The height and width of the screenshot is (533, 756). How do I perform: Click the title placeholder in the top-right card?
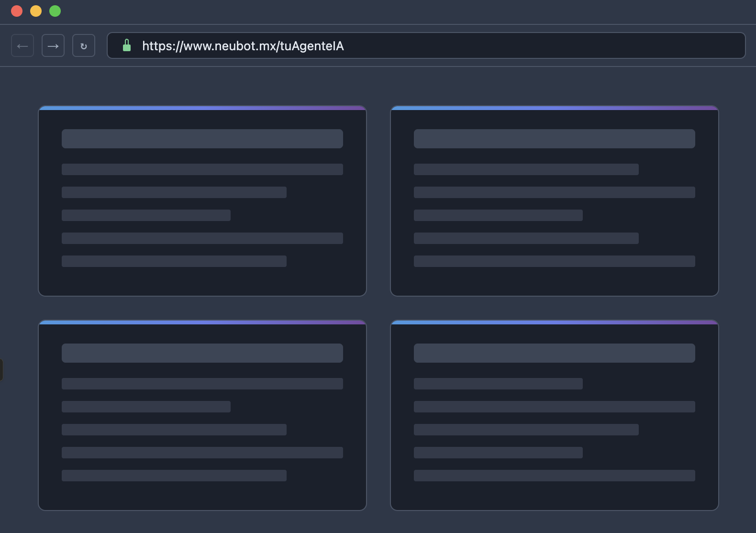click(x=555, y=139)
